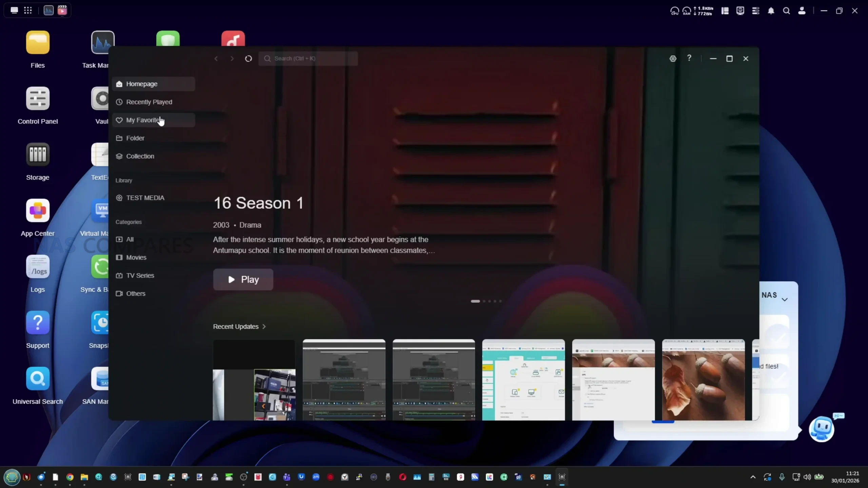Show hidden system tray icons
Screen dimensions: 868x488
pos(753,477)
